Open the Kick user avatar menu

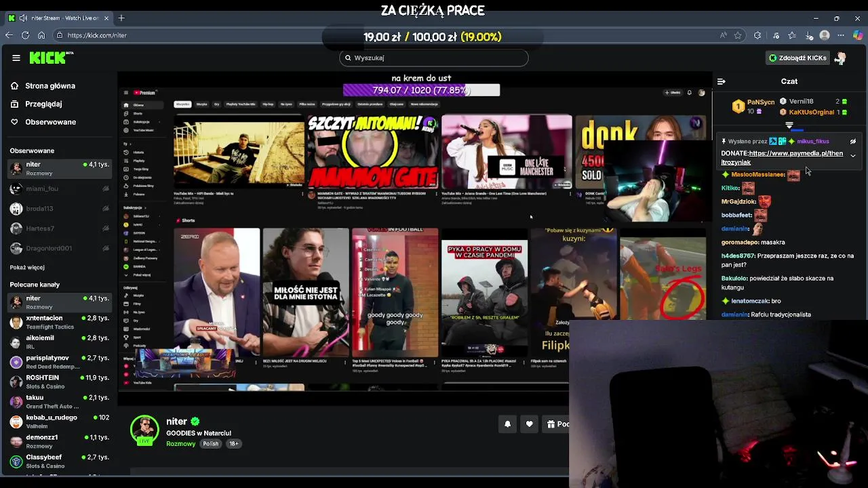pos(841,58)
